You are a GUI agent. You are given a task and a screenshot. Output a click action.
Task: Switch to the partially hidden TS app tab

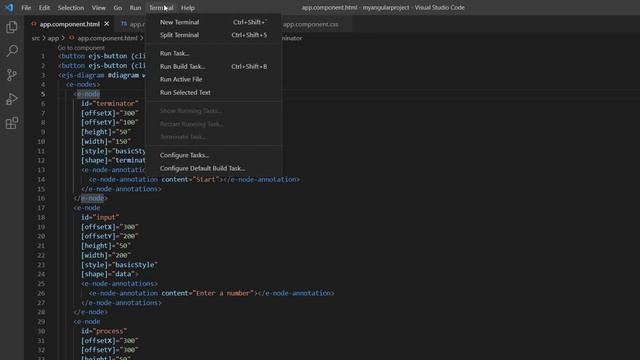[x=133, y=24]
